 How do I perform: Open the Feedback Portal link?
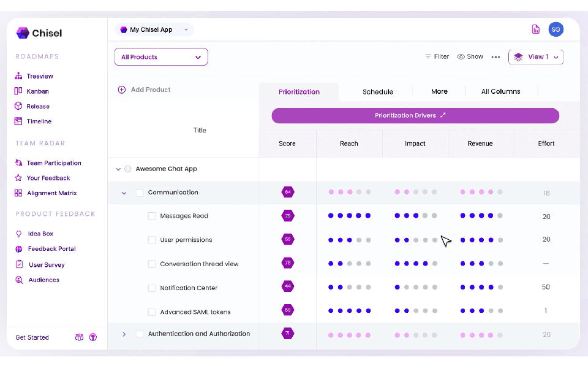pyautogui.click(x=51, y=248)
